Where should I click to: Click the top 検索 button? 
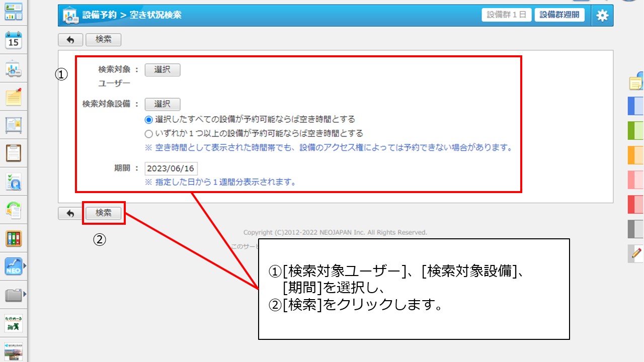pyautogui.click(x=103, y=40)
